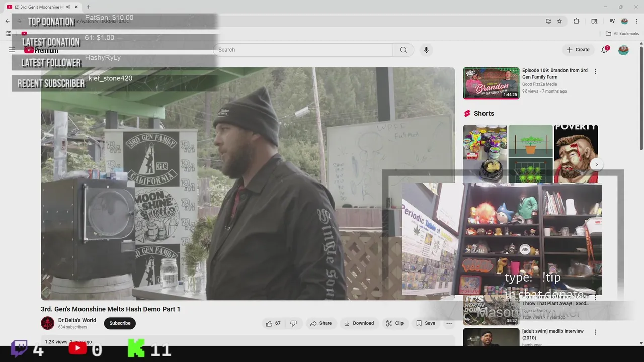Image resolution: width=644 pixels, height=362 pixels.
Task: Open options for madlib interview video
Action: pos(595,332)
